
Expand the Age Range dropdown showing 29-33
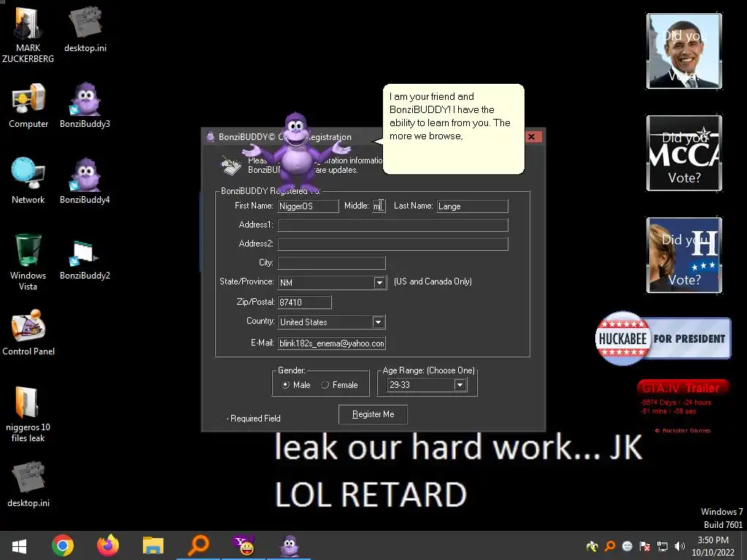(x=460, y=385)
